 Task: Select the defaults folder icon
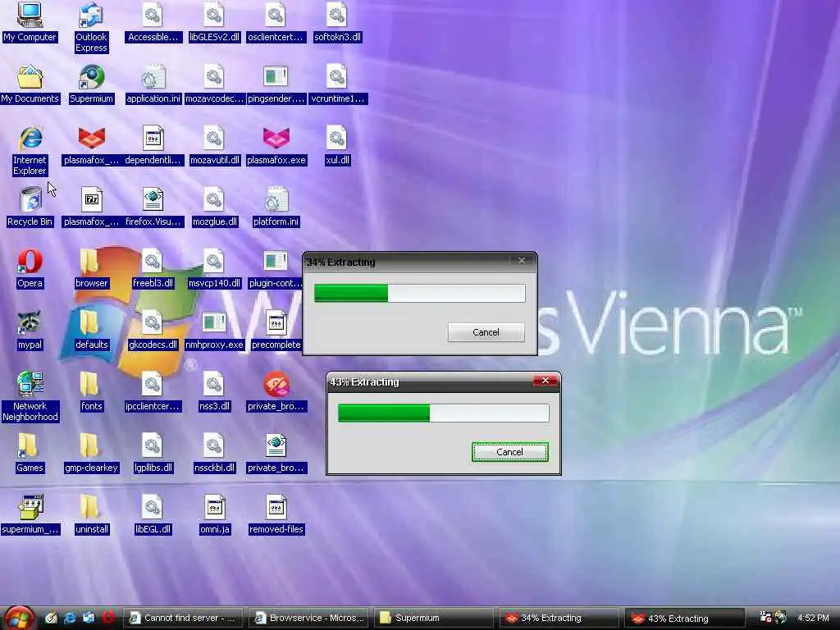pos(91,323)
